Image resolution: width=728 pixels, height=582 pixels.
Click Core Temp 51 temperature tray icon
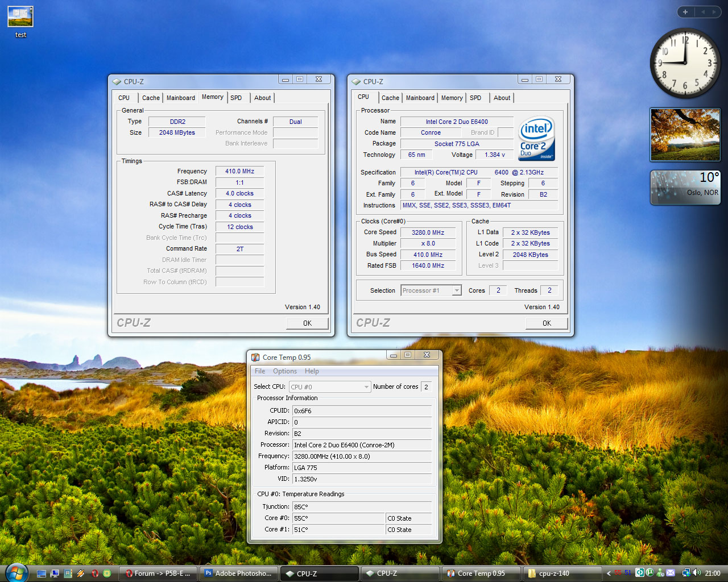click(628, 573)
